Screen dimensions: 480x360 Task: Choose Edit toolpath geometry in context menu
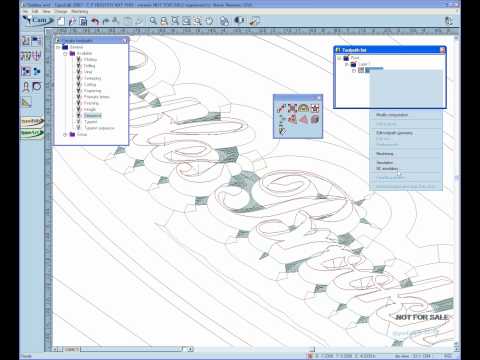[x=394, y=133]
